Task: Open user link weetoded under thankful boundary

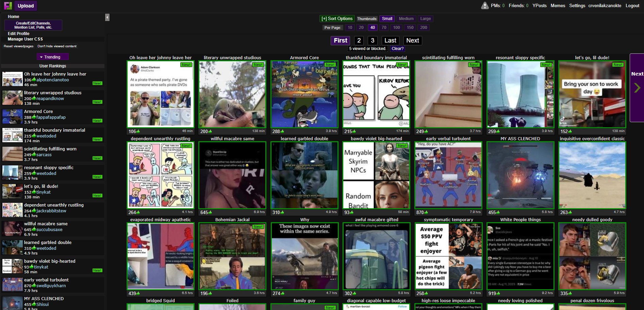Action: (46, 136)
